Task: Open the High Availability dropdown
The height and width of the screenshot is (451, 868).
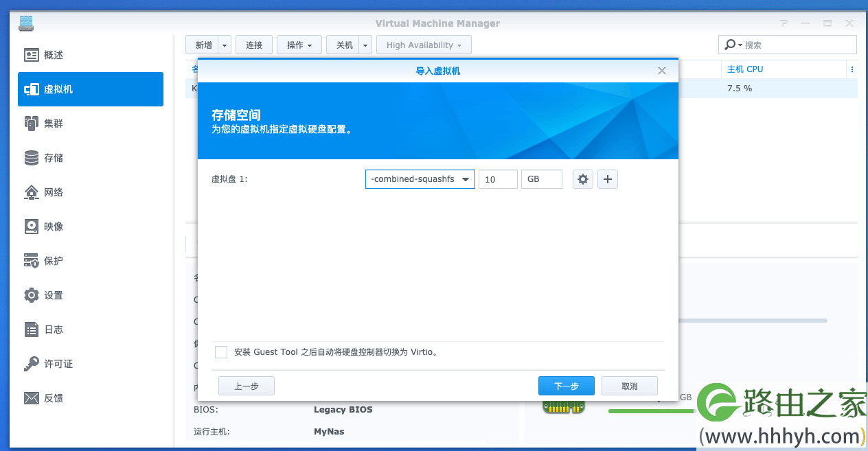Action: (x=424, y=45)
